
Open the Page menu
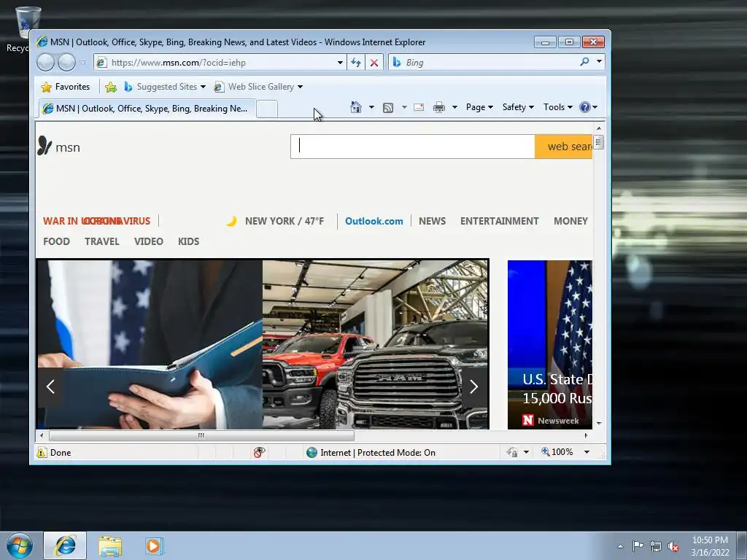[x=479, y=107]
